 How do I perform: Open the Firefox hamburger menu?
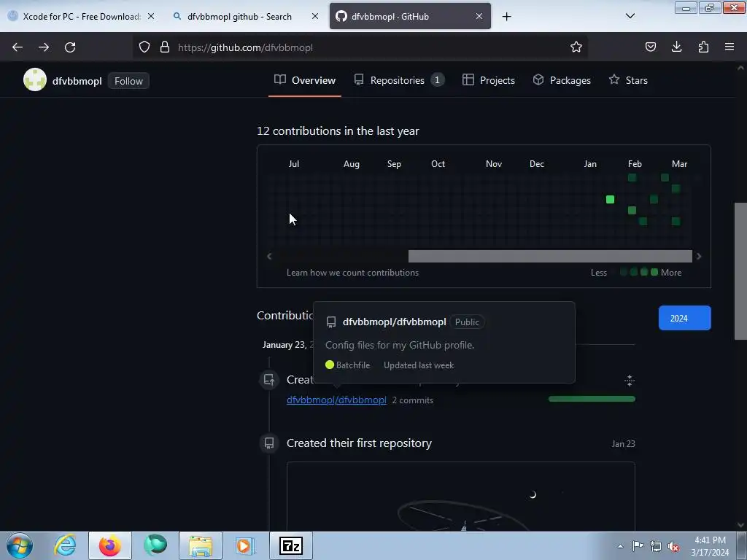[729, 47]
